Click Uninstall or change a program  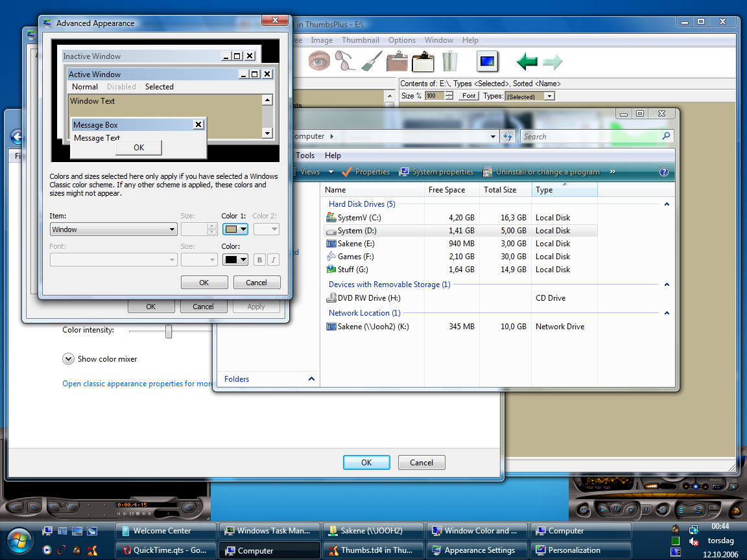[x=541, y=171]
